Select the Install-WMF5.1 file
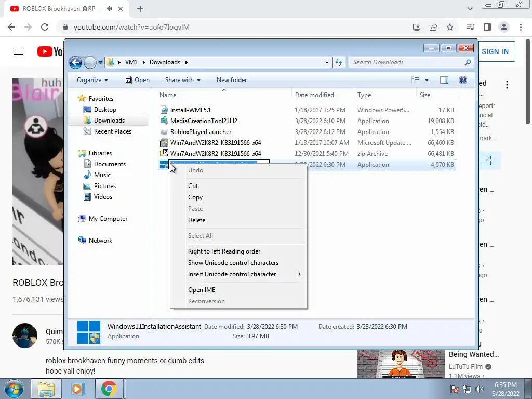 (307, 110)
